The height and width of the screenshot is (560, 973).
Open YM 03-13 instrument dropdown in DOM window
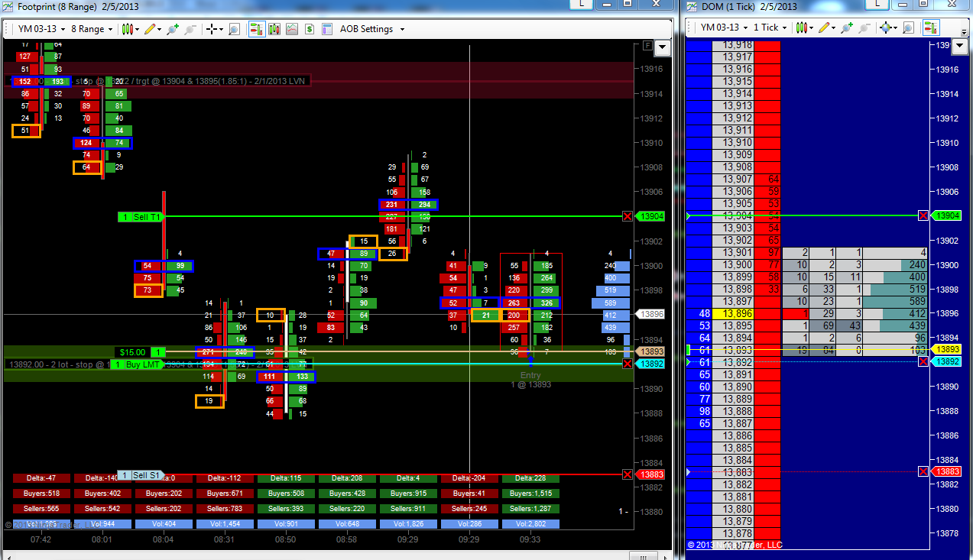click(x=723, y=27)
